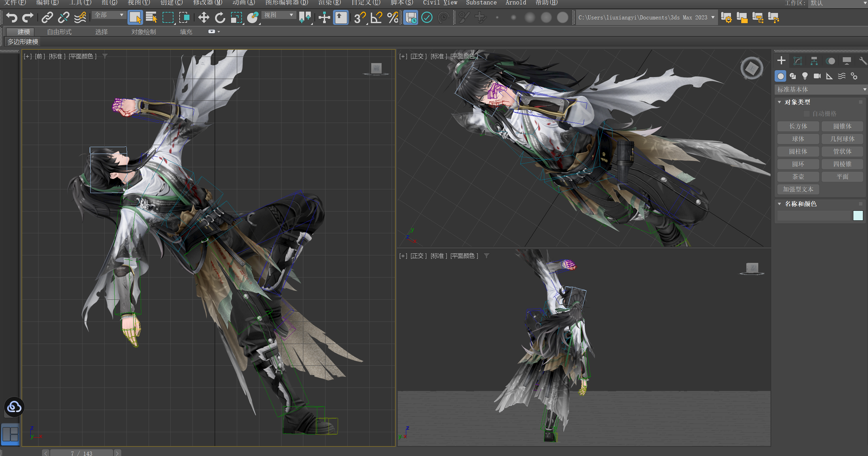
Task: Select the Space Warps wave icon
Action: click(x=842, y=76)
